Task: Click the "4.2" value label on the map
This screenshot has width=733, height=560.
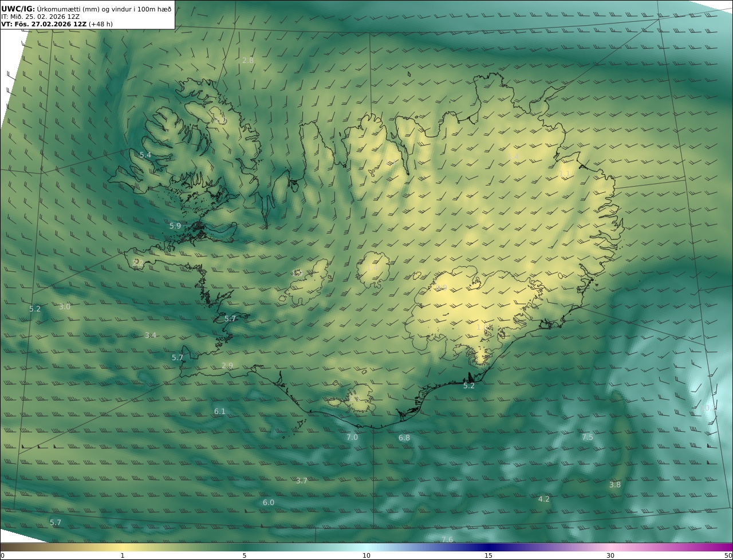Action: (544, 499)
